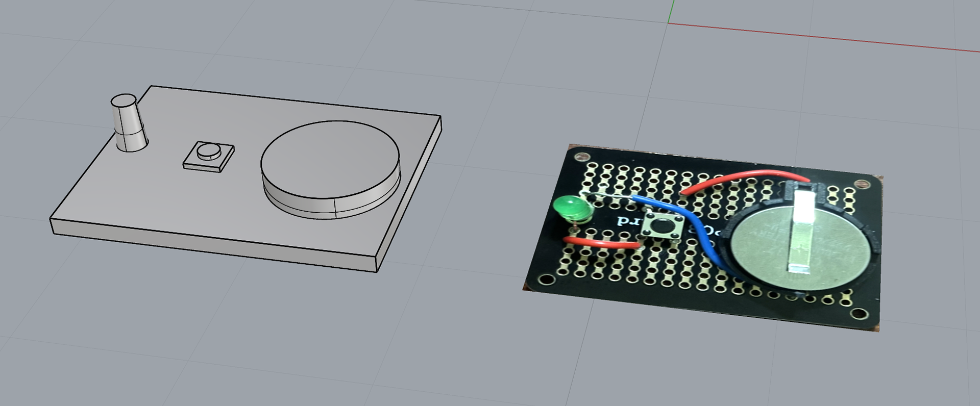Click the tactile push button in photo
This screenshot has height=406, width=980.
click(x=663, y=227)
